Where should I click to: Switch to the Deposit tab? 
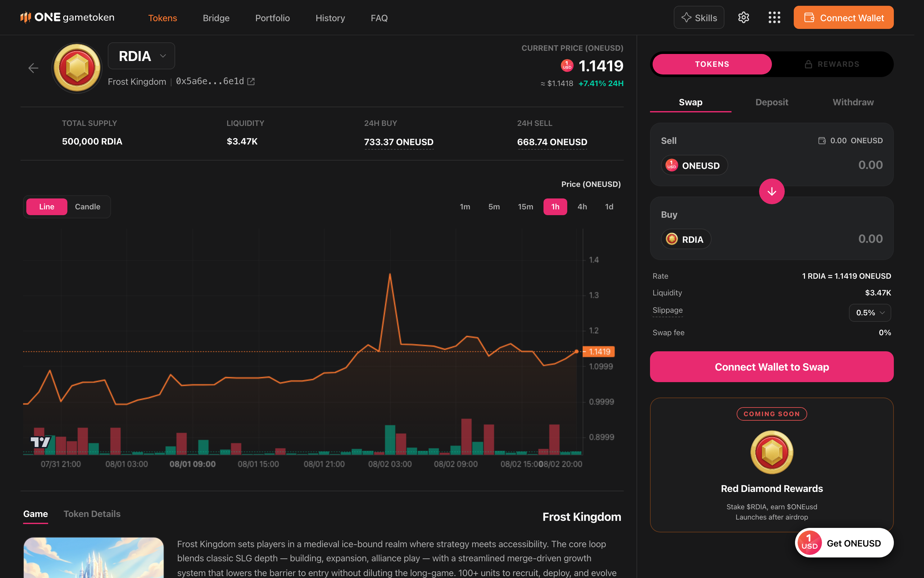(772, 102)
